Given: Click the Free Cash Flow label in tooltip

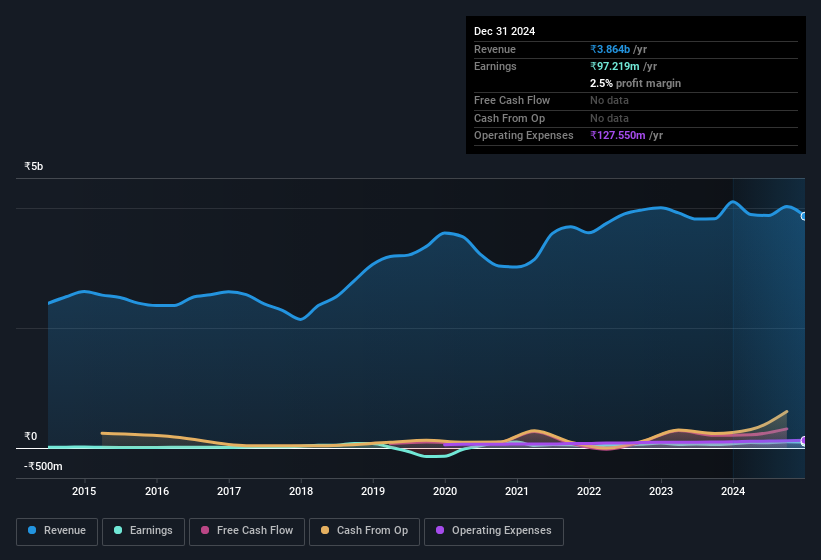Looking at the screenshot, I should pos(512,100).
